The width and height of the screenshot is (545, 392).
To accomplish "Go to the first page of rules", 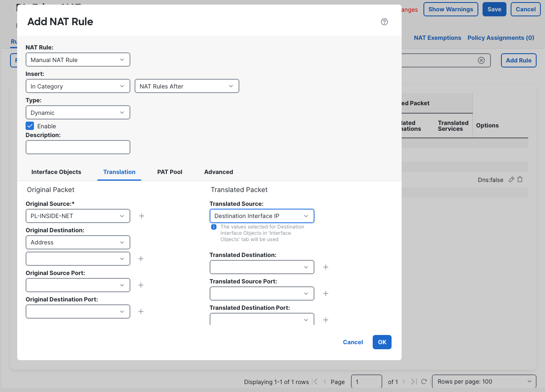I will tap(316, 382).
